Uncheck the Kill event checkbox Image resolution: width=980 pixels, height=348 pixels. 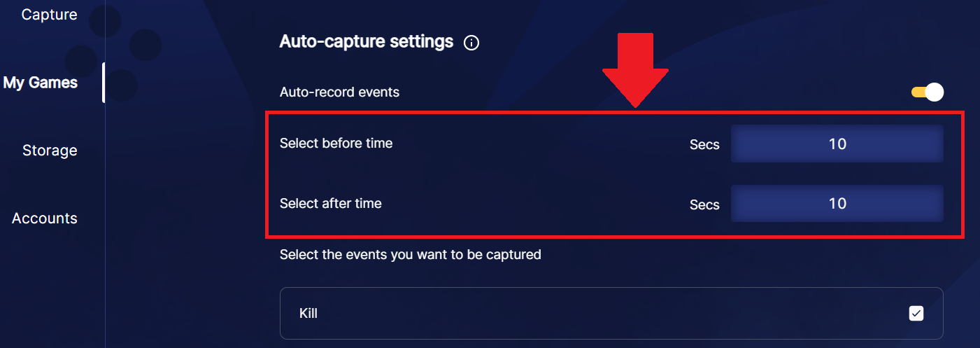click(x=916, y=313)
